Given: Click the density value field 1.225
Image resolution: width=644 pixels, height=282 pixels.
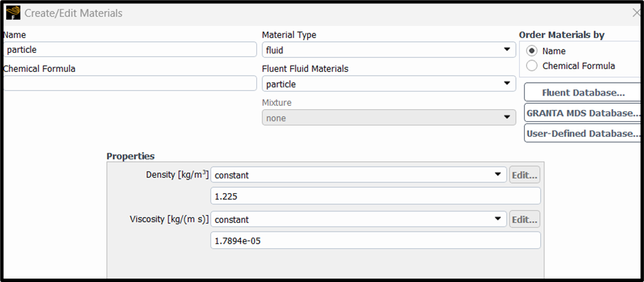Looking at the screenshot, I should coord(376,196).
